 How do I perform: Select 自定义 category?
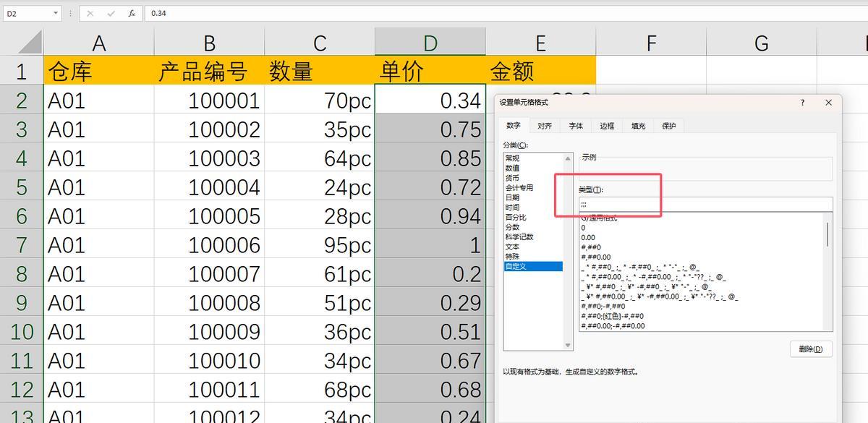pos(533,267)
